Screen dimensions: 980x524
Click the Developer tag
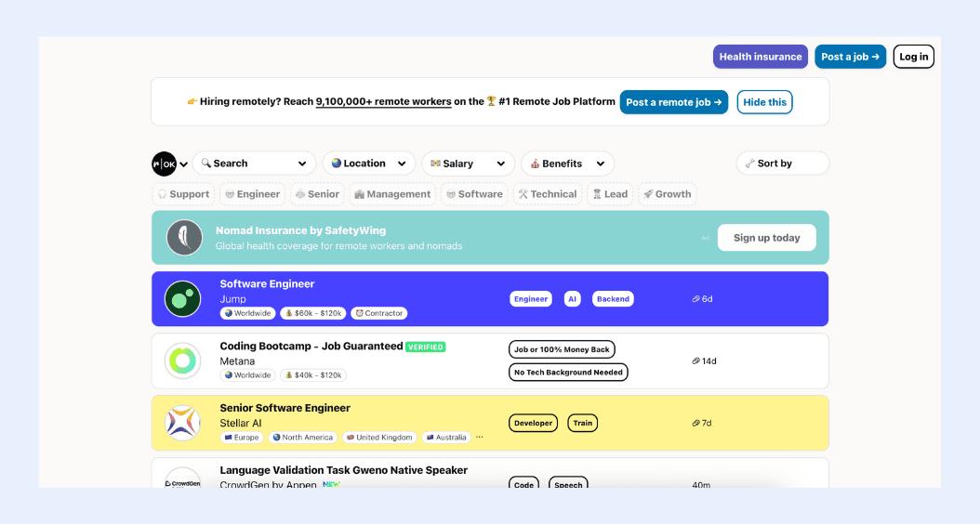(x=533, y=423)
